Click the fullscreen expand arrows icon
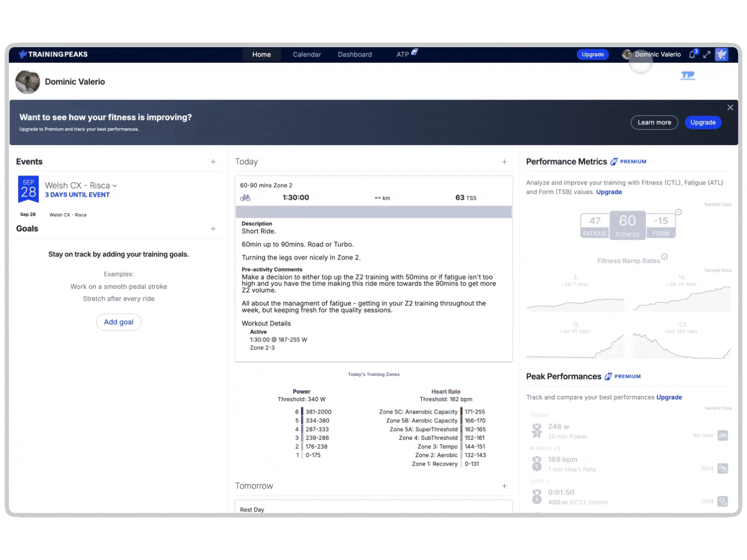The height and width of the screenshot is (560, 747). [707, 54]
